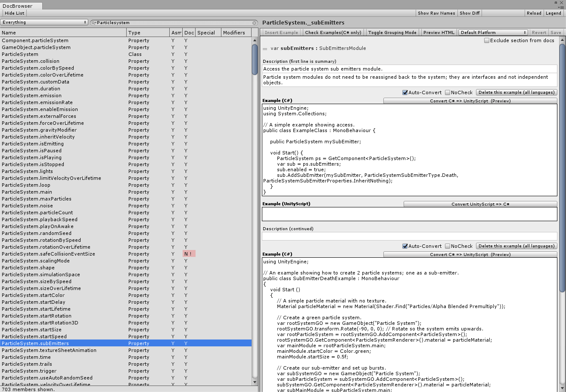This screenshot has width=566, height=392.
Task: Click Preview HTML button
Action: pos(439,32)
